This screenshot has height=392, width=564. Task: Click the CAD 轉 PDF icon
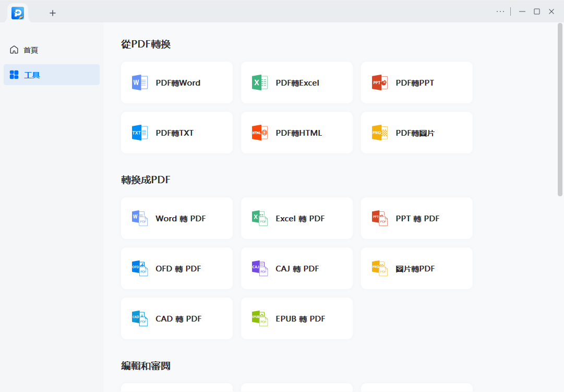coord(139,318)
